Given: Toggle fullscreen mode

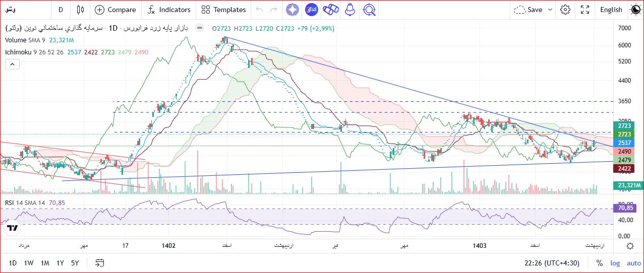Looking at the screenshot, I should 585,10.
